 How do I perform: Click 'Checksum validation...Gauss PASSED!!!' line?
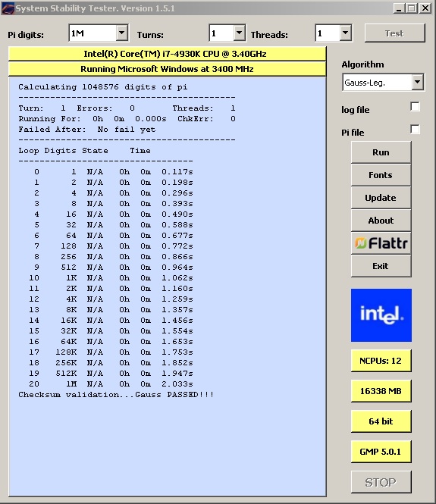116,395
